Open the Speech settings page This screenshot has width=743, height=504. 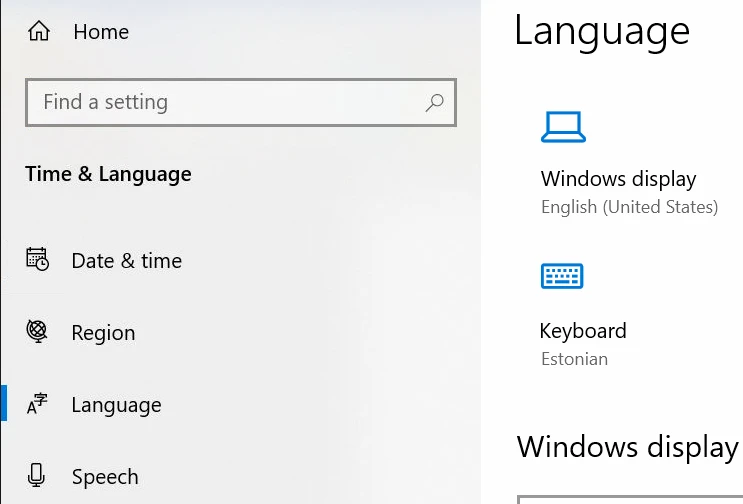coord(105,477)
